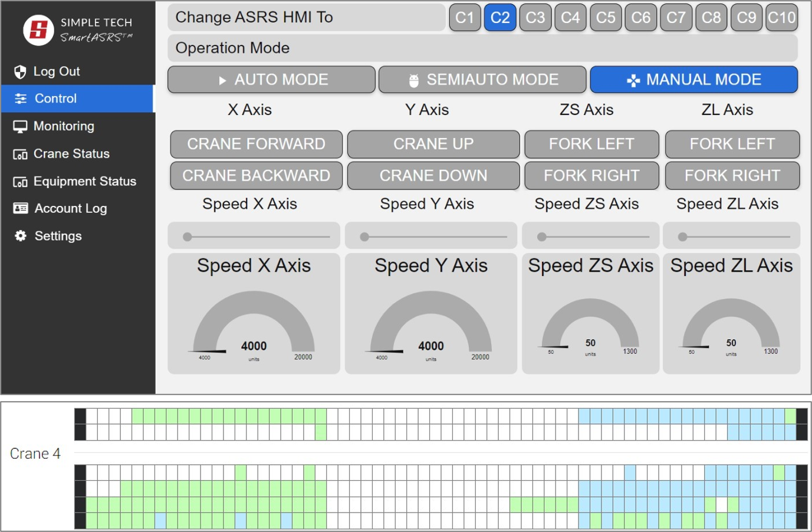The width and height of the screenshot is (812, 532).
Task: Click the Monitoring screen icon
Action: [x=20, y=126]
